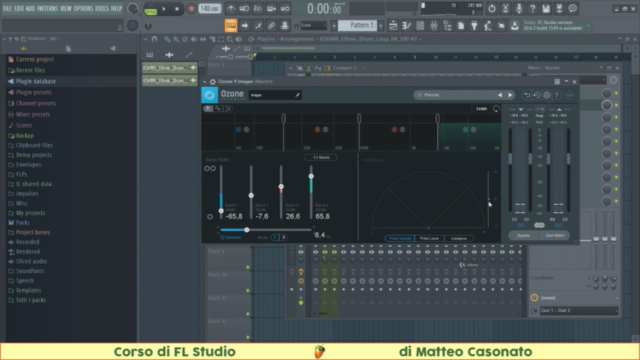This screenshot has height=360, width=640.
Task: Open mixer Out 1 - Out 2 output dropdown
Action: click(578, 311)
